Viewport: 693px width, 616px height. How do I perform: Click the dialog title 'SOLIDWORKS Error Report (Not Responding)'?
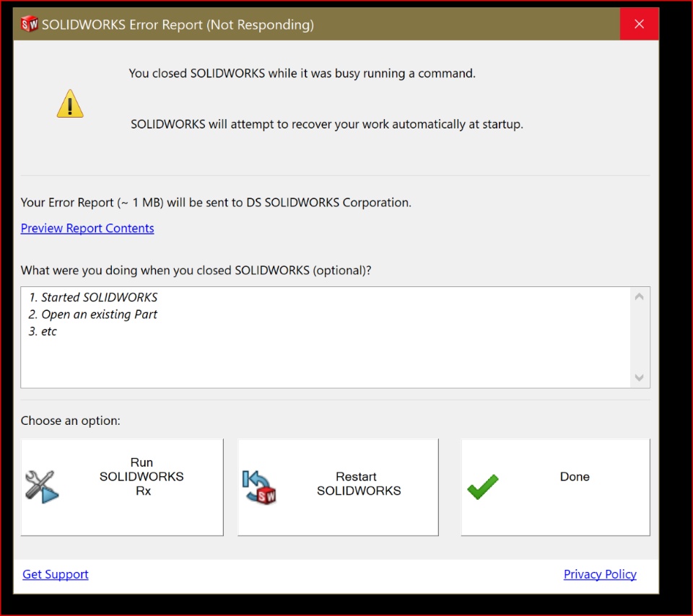[x=178, y=25]
